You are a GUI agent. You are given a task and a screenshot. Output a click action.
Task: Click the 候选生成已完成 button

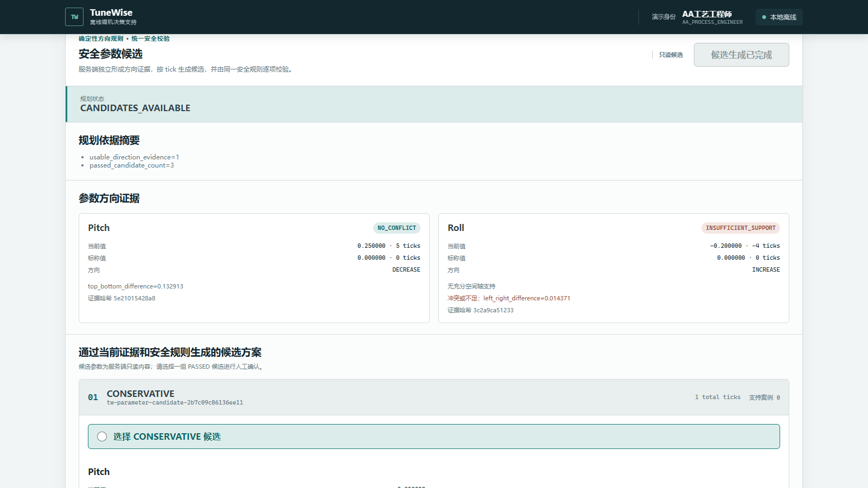[x=741, y=55]
